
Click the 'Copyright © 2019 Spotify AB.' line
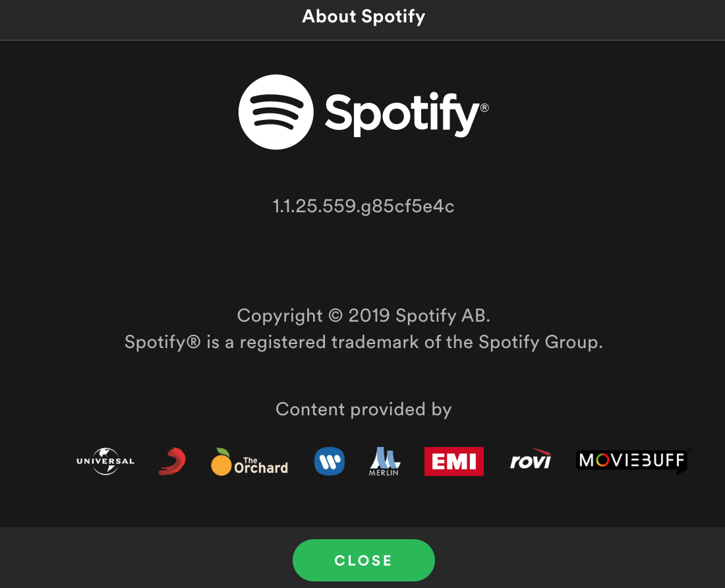coord(363,316)
